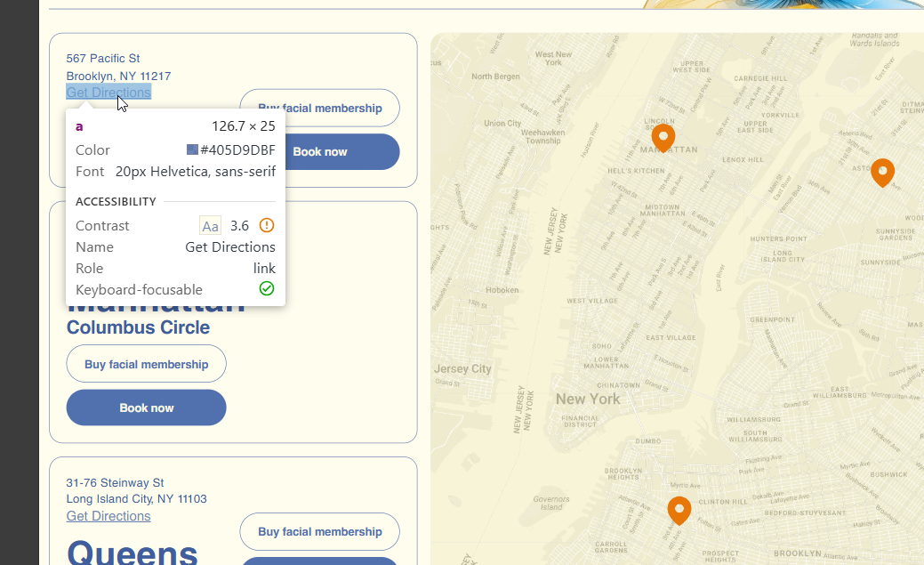Click the SoHo map label

[602, 346]
